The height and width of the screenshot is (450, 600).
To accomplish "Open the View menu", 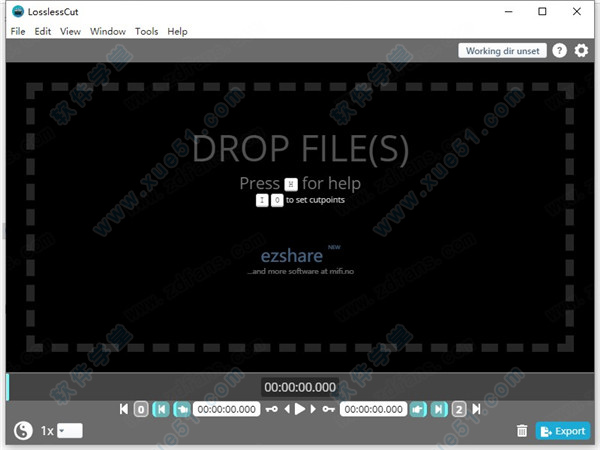I will [x=70, y=31].
